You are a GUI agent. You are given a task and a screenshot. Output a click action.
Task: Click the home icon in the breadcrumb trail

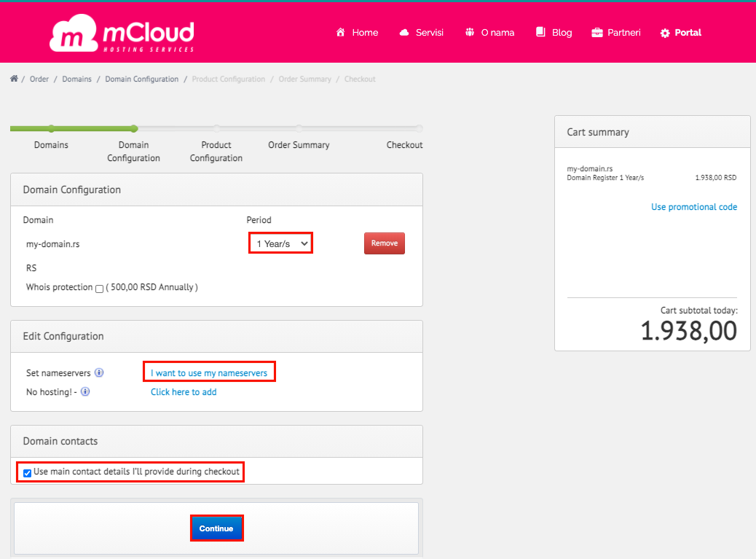click(x=13, y=78)
